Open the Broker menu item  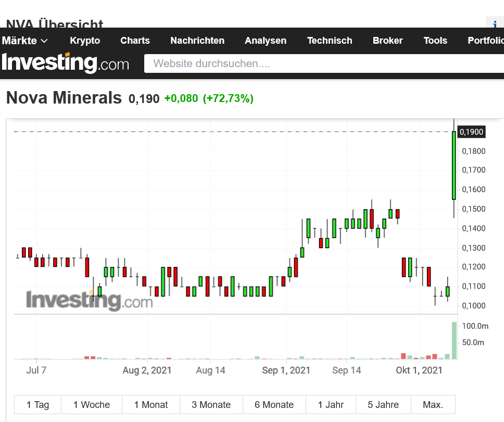click(388, 41)
